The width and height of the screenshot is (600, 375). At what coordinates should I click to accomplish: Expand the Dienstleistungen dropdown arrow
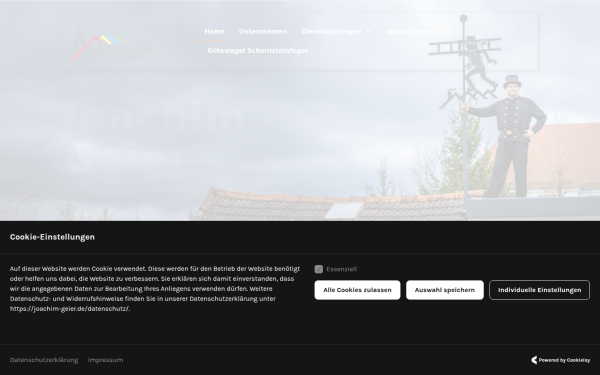(368, 32)
